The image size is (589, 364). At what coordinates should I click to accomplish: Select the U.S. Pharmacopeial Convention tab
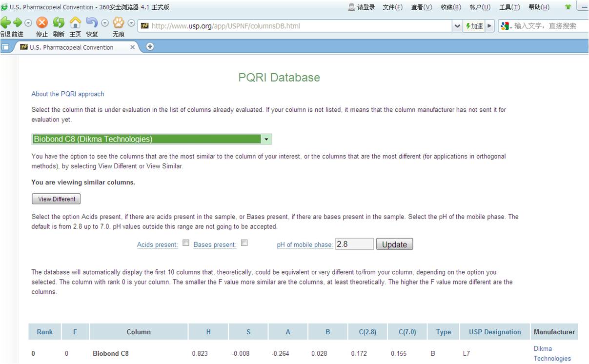click(x=72, y=47)
